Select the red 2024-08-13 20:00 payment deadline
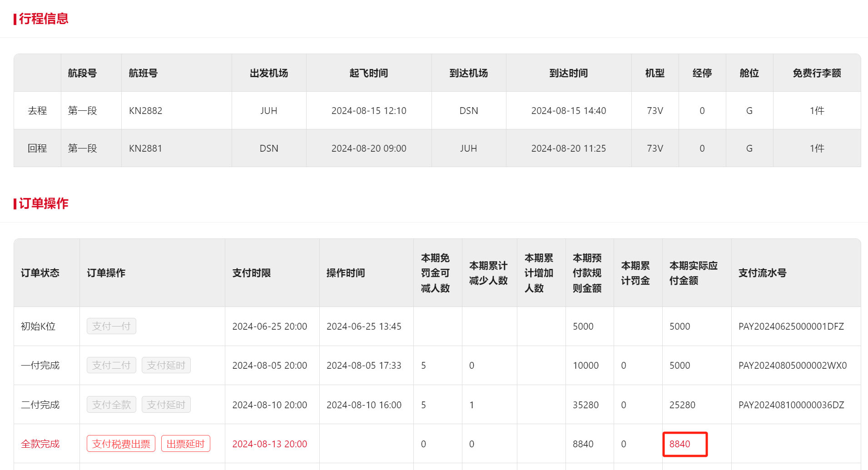 pyautogui.click(x=269, y=444)
